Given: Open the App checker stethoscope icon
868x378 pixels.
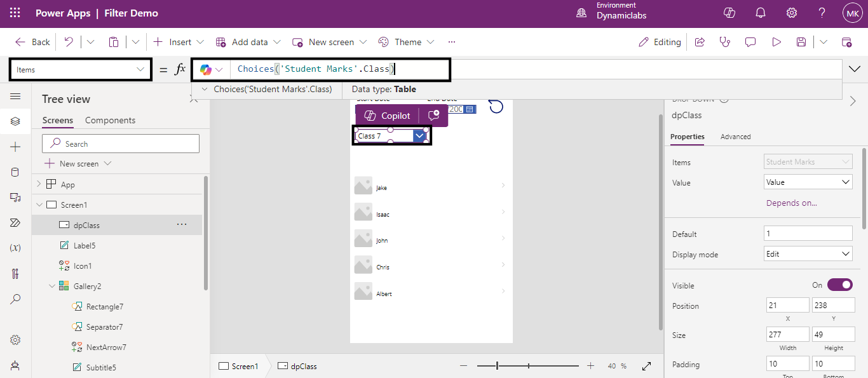Looking at the screenshot, I should [x=724, y=42].
